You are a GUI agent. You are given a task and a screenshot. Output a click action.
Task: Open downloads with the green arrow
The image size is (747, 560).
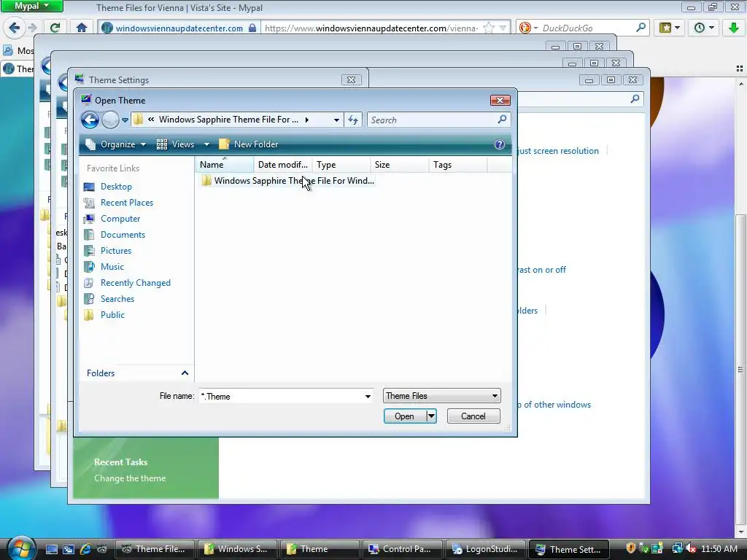tap(734, 28)
